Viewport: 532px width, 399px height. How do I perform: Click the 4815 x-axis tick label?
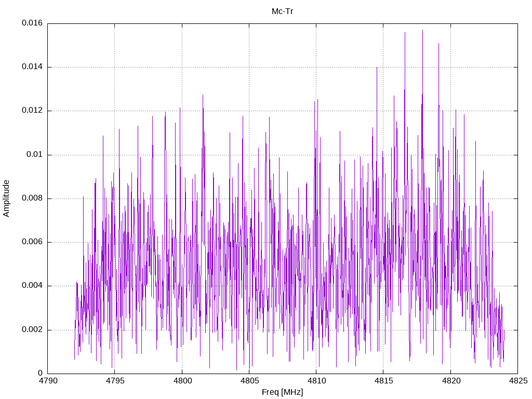(x=383, y=381)
